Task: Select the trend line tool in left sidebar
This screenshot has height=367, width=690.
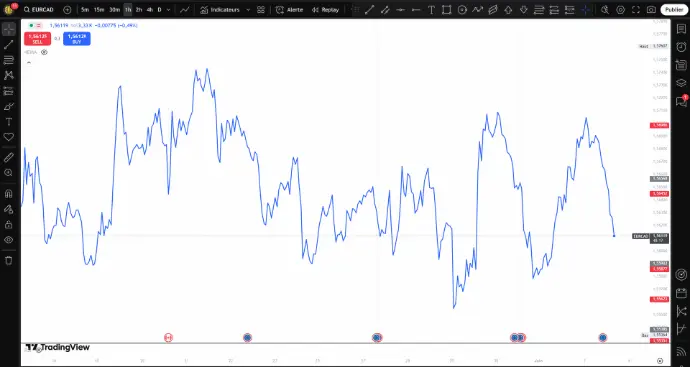Action: [8, 44]
